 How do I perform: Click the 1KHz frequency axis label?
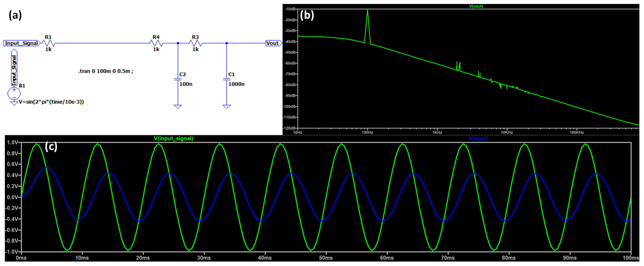[x=437, y=132]
